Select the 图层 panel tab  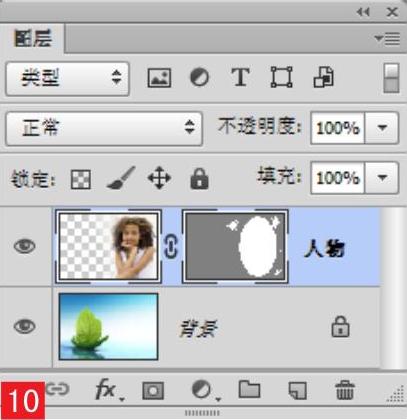[x=33, y=39]
